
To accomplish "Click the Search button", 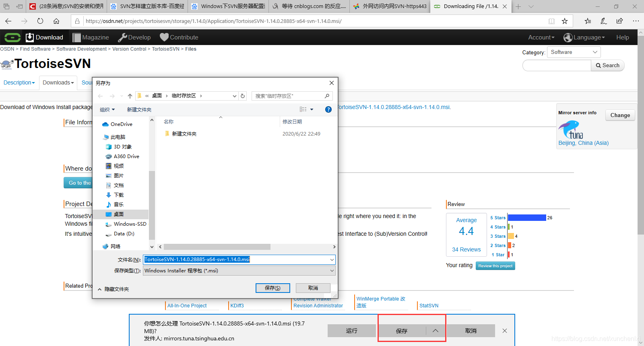I will click(x=608, y=66).
